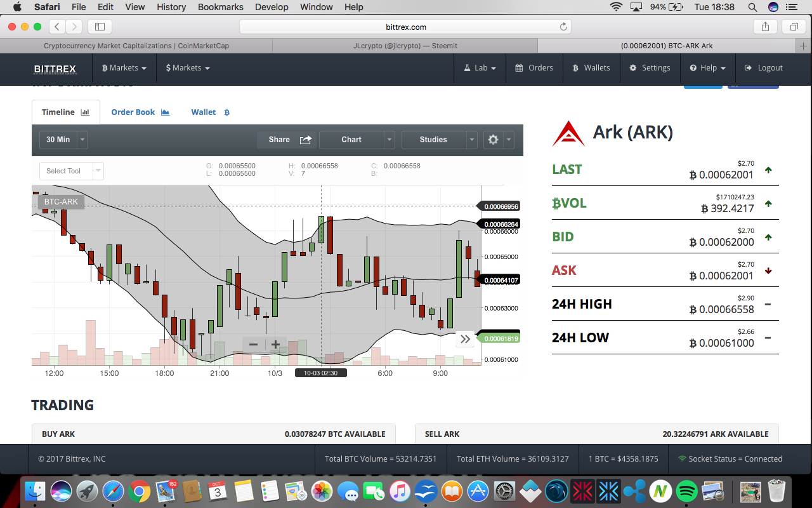Click the 10-03 02:30 time marker
The height and width of the screenshot is (508, 812).
[320, 373]
